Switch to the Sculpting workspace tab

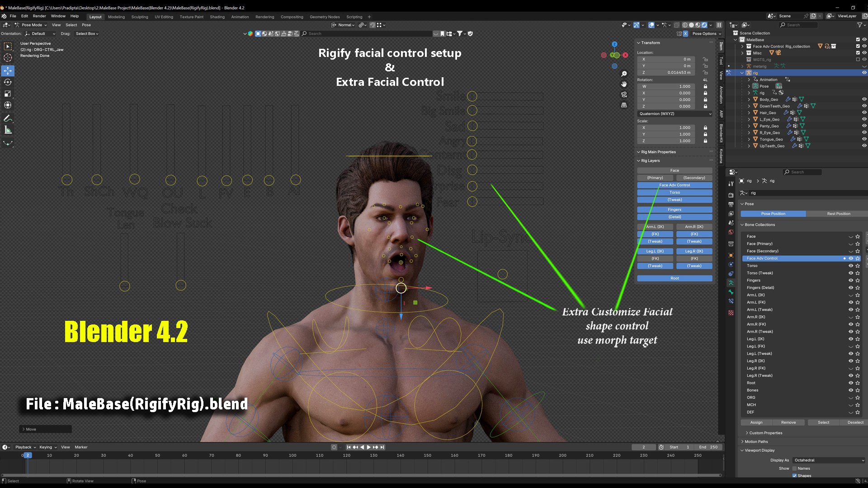(x=140, y=17)
